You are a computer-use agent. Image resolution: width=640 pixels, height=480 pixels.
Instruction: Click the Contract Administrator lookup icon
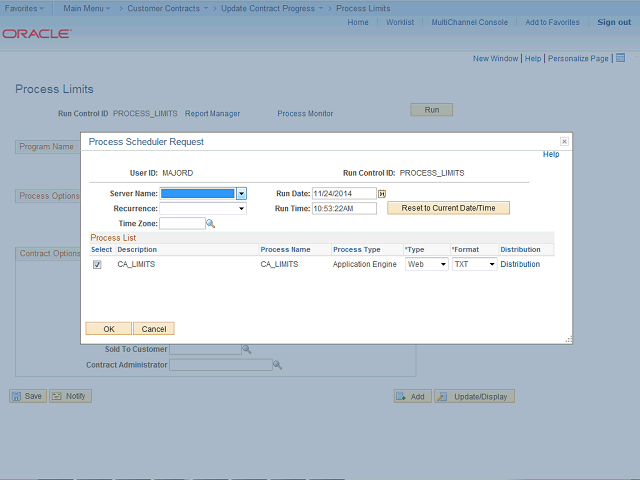pos(277,365)
